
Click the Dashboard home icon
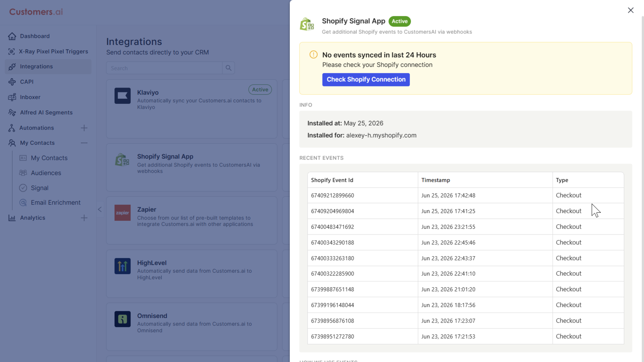12,36
